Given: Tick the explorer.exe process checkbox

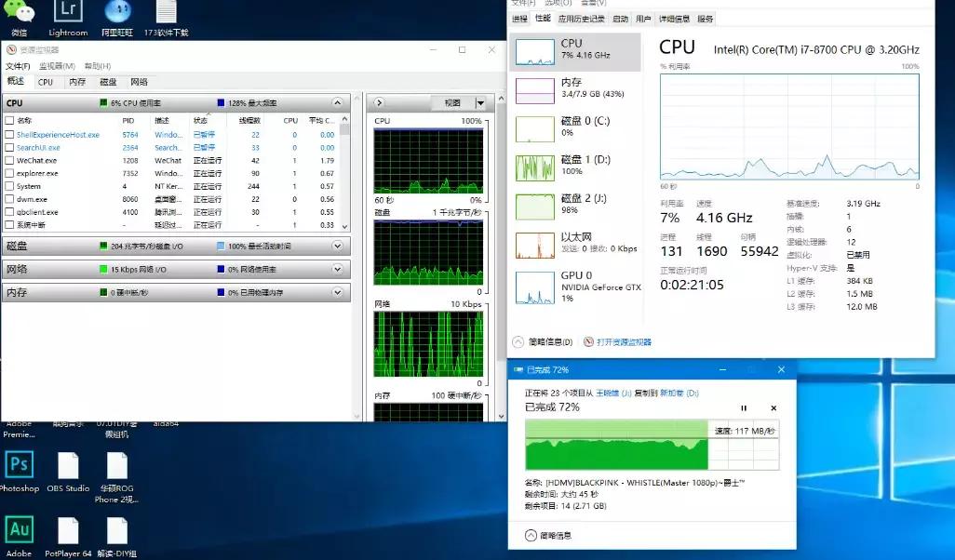Looking at the screenshot, I should (9, 174).
